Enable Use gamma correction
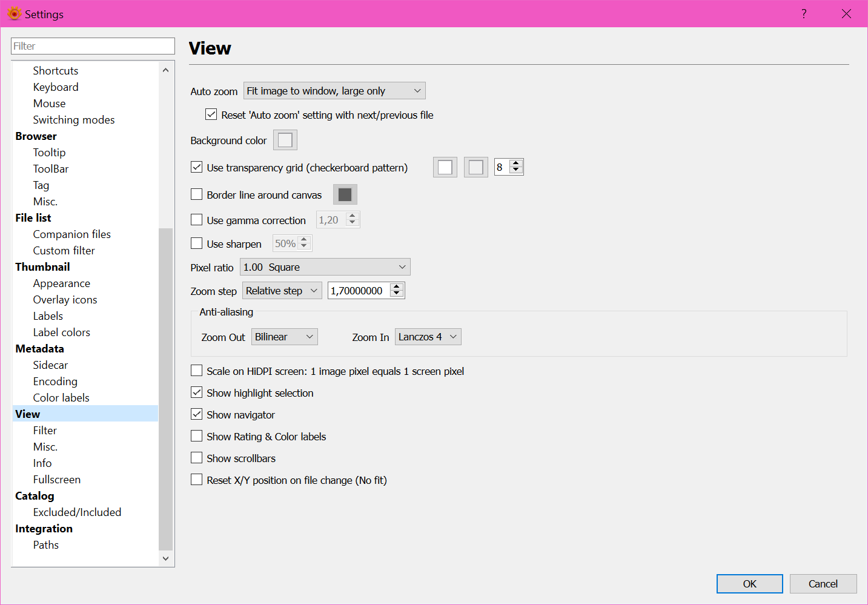868x605 pixels. pyautogui.click(x=196, y=219)
